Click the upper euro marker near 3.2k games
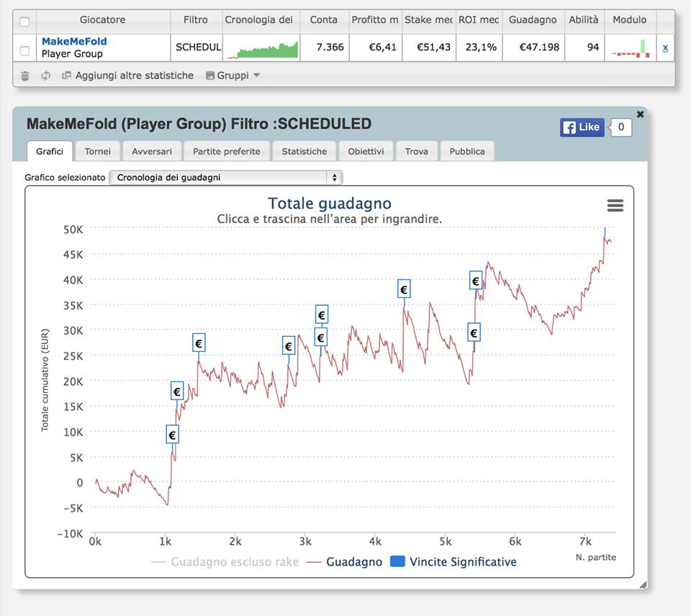The image size is (691, 616). click(x=322, y=314)
